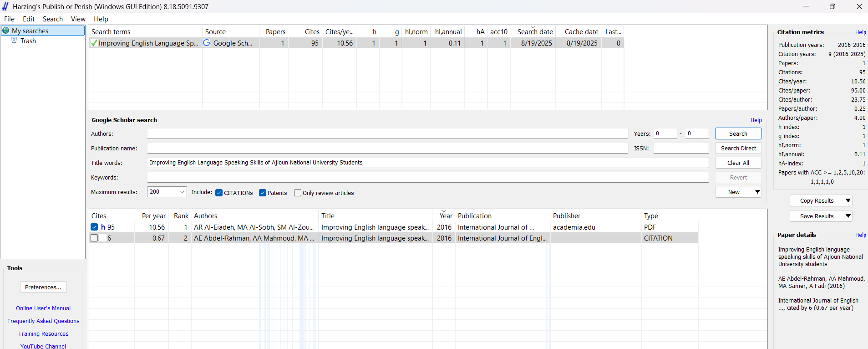Image resolution: width=868 pixels, height=349 pixels.
Task: Click the Clear All button
Action: tap(738, 163)
